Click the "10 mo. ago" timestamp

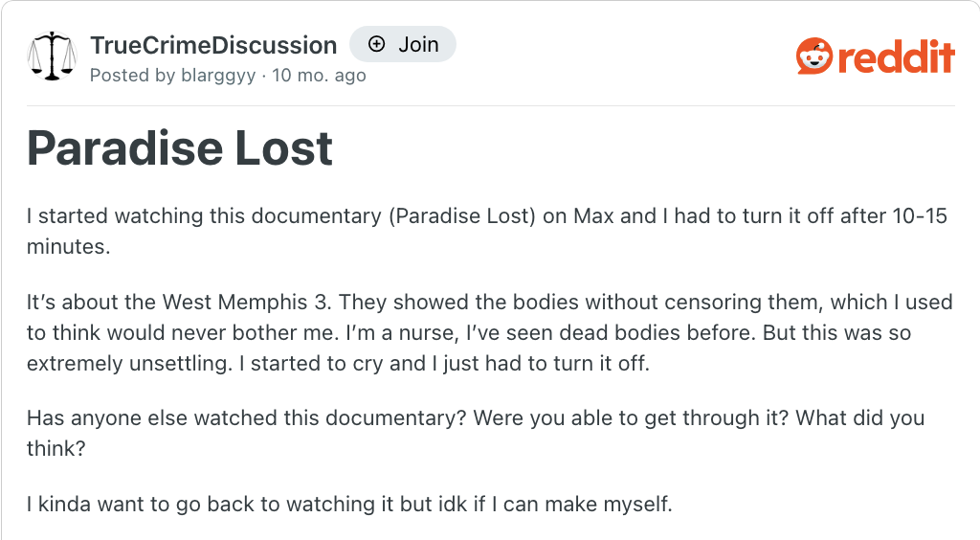click(x=320, y=75)
